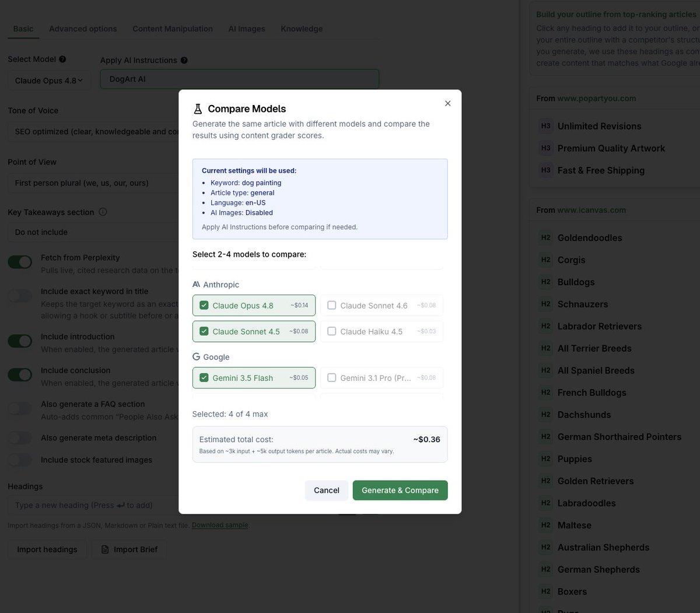Click the H2 badge beside Puppies
The height and width of the screenshot is (613, 700).
[x=545, y=459]
